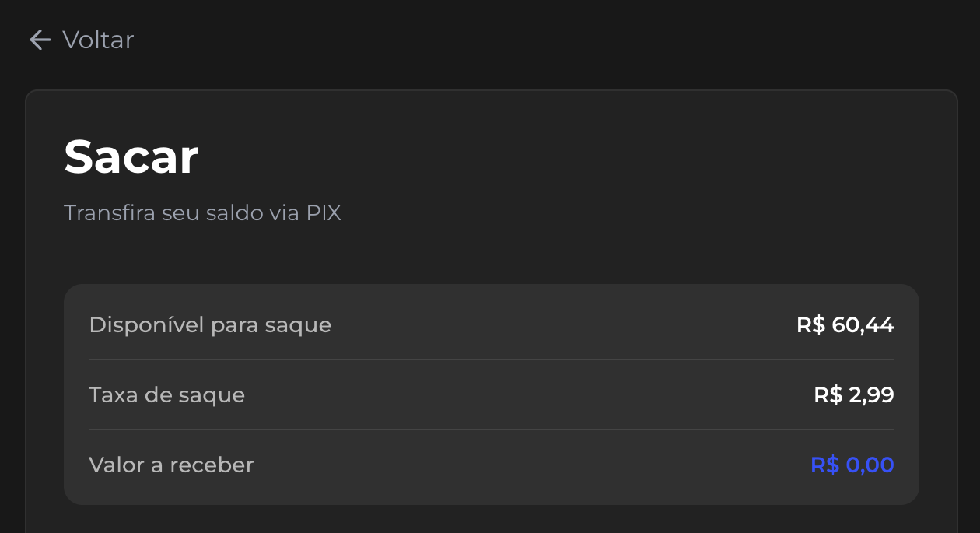Click the blue R$ 0,00 amount
Viewport: 980px width, 533px height.
point(852,465)
